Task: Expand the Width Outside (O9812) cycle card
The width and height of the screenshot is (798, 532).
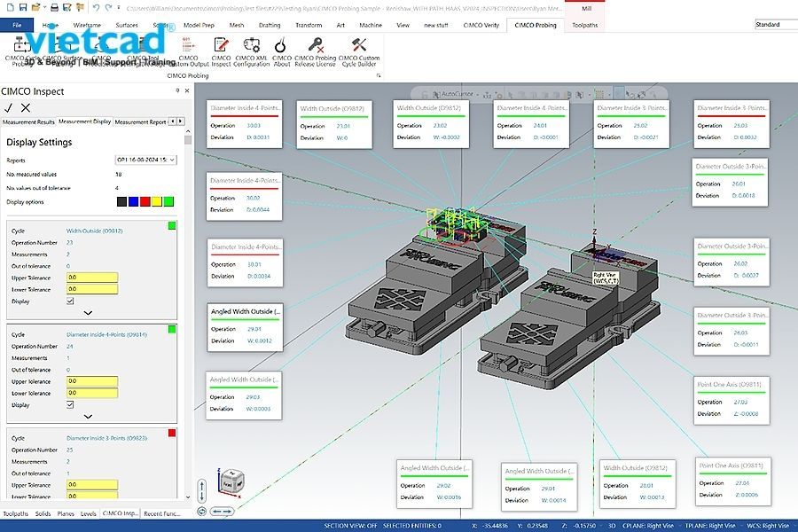Action: tap(88, 313)
